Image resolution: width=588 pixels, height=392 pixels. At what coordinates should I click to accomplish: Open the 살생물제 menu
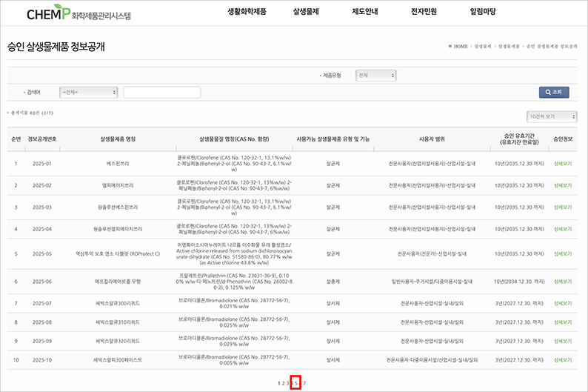(x=306, y=12)
